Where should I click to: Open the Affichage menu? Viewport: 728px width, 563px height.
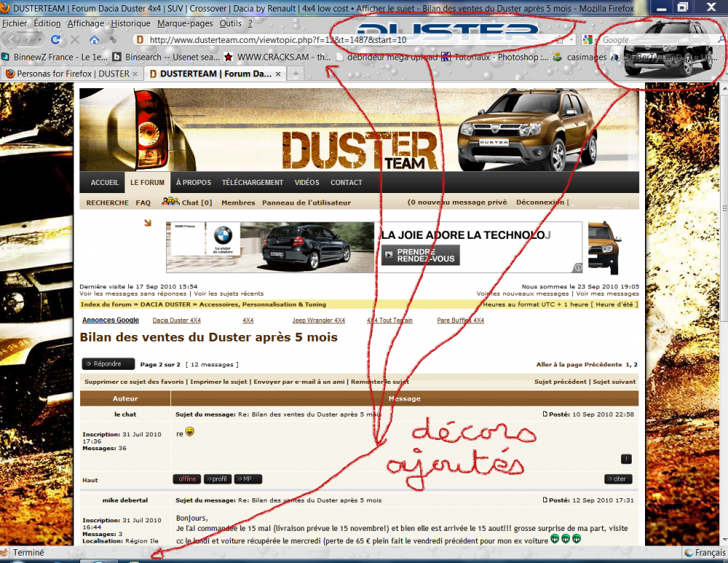[86, 23]
